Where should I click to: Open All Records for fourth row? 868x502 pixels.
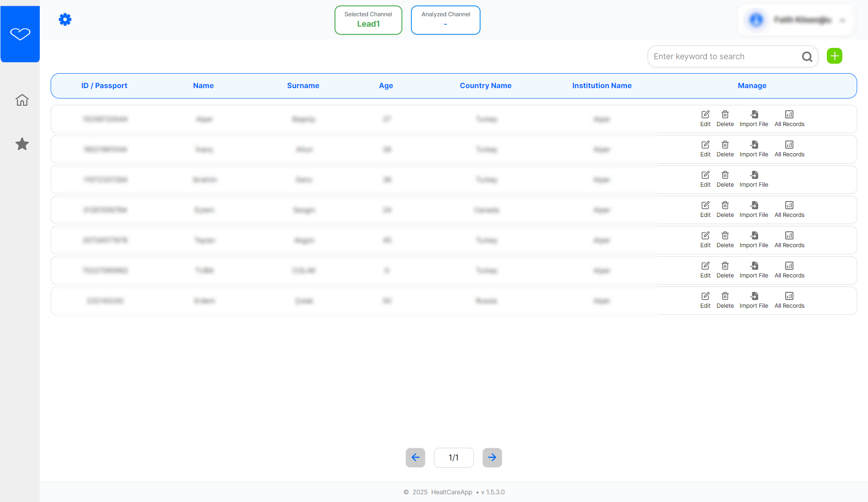point(789,209)
